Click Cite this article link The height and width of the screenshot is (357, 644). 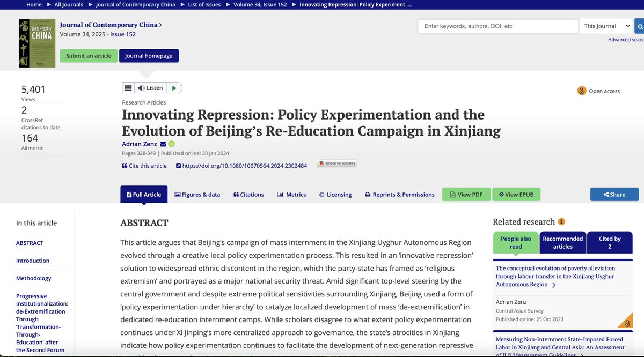(x=144, y=166)
